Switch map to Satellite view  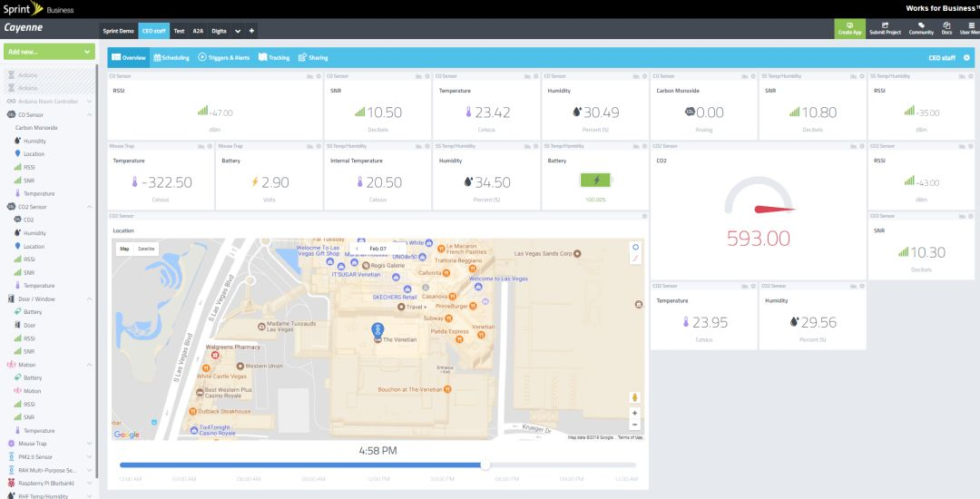point(146,249)
